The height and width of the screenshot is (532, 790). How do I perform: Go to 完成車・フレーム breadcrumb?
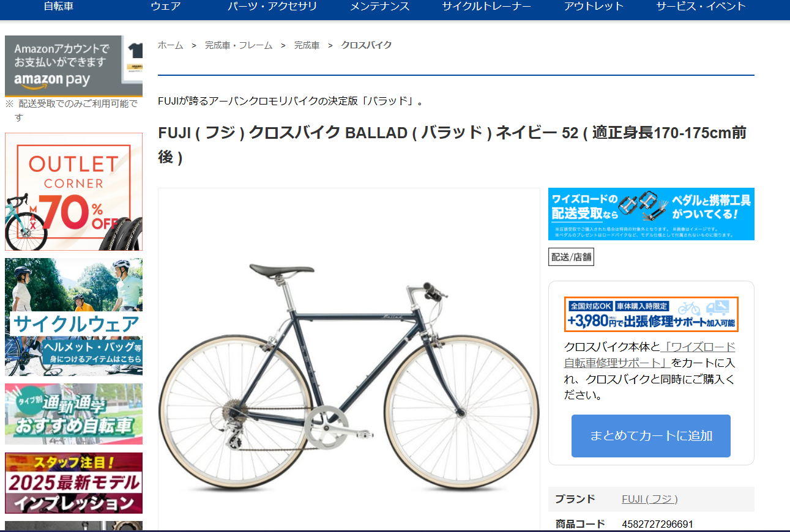coord(239,45)
